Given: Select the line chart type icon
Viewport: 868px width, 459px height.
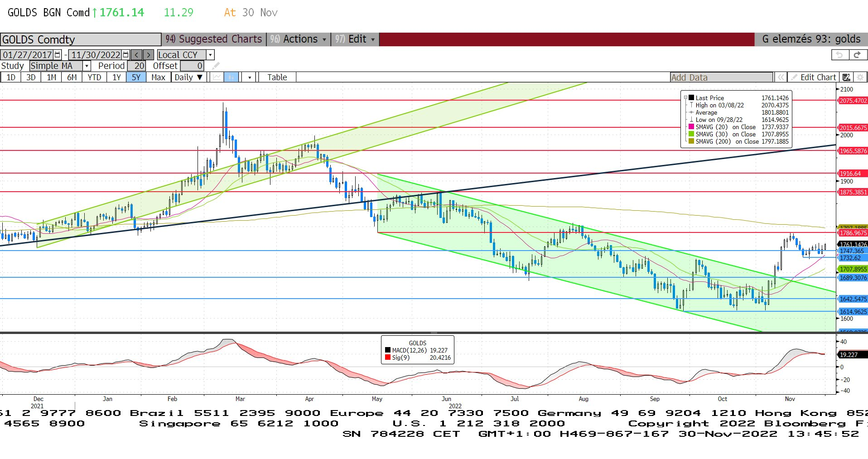Looking at the screenshot, I should click(x=217, y=77).
